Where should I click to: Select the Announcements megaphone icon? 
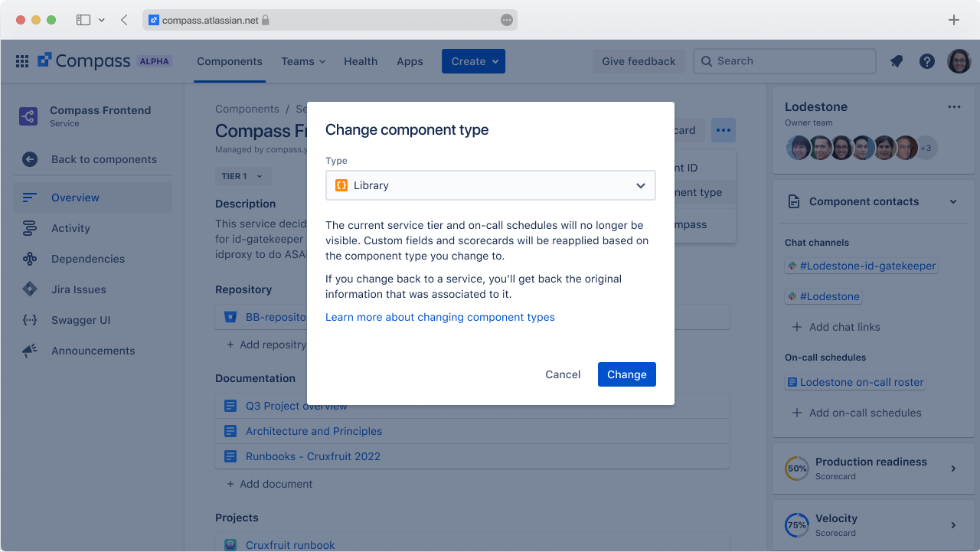(x=30, y=350)
